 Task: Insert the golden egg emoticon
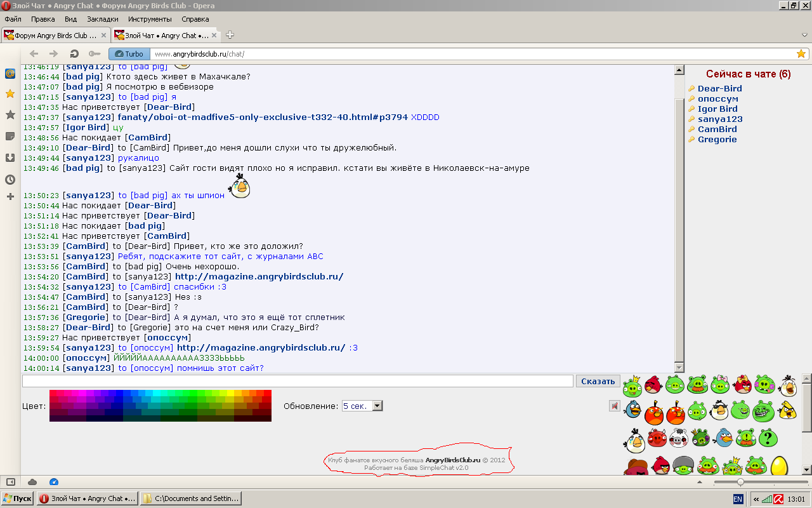click(779, 466)
